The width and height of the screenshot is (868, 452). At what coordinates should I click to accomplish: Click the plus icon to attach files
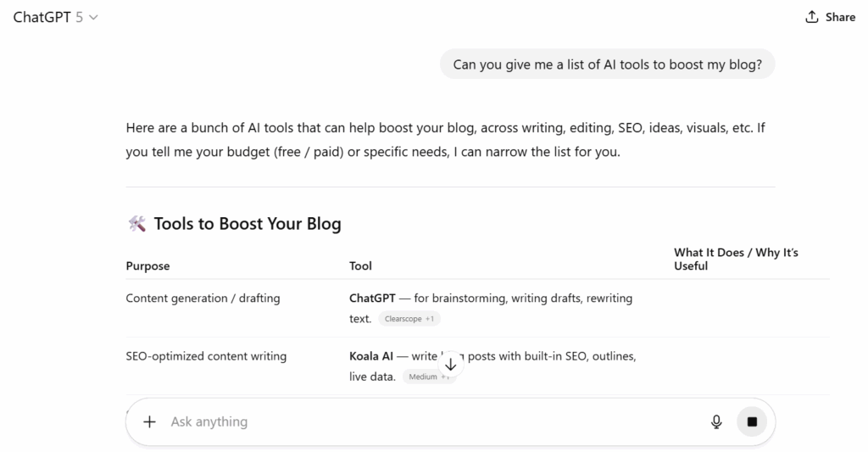(150, 421)
